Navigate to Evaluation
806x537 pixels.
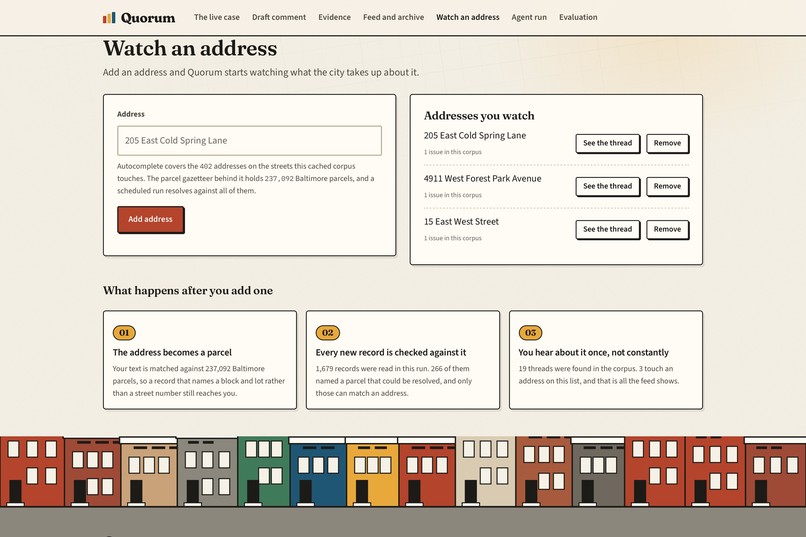click(x=578, y=17)
